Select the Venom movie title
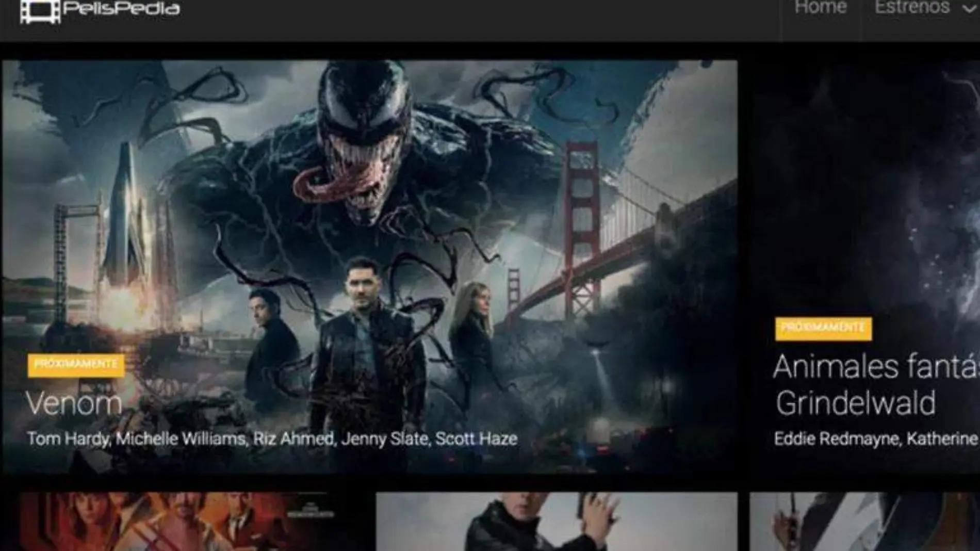 (74, 403)
